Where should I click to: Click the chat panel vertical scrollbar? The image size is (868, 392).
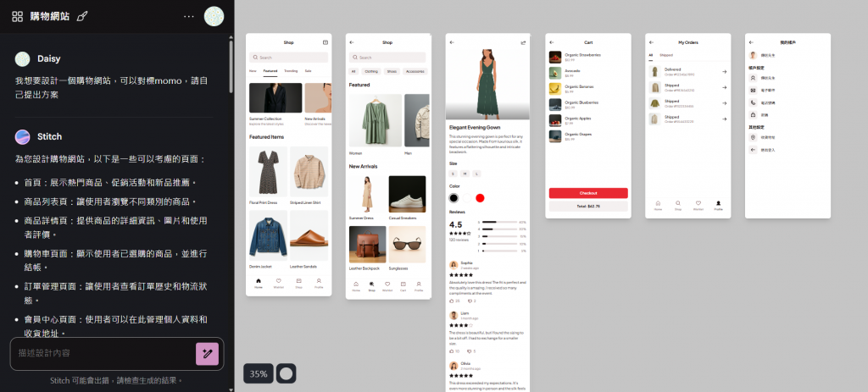click(231, 66)
